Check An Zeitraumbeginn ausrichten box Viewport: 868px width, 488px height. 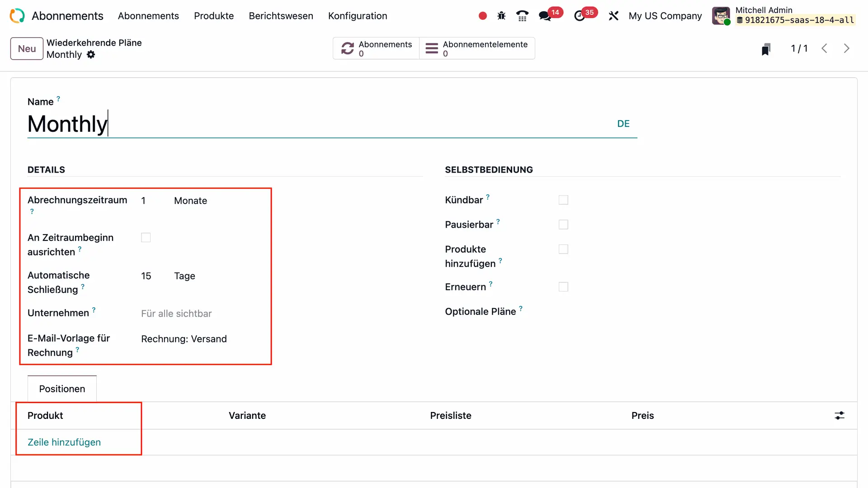146,237
